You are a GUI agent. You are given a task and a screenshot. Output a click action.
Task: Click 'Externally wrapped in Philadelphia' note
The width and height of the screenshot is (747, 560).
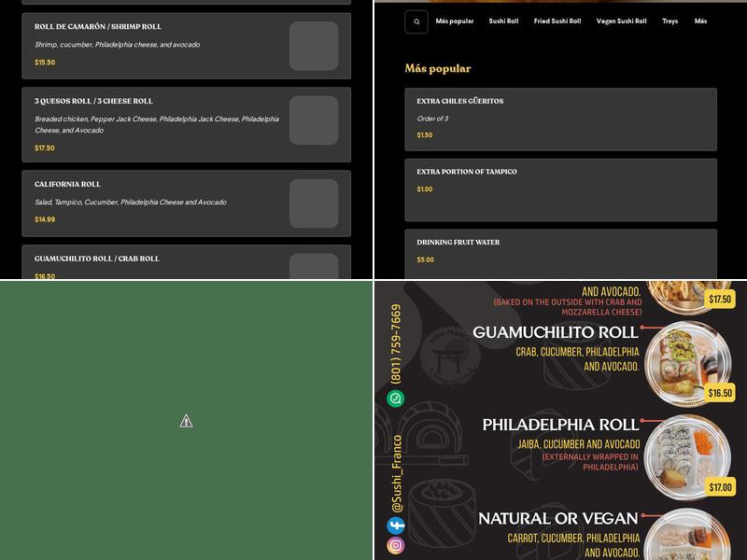(591, 462)
